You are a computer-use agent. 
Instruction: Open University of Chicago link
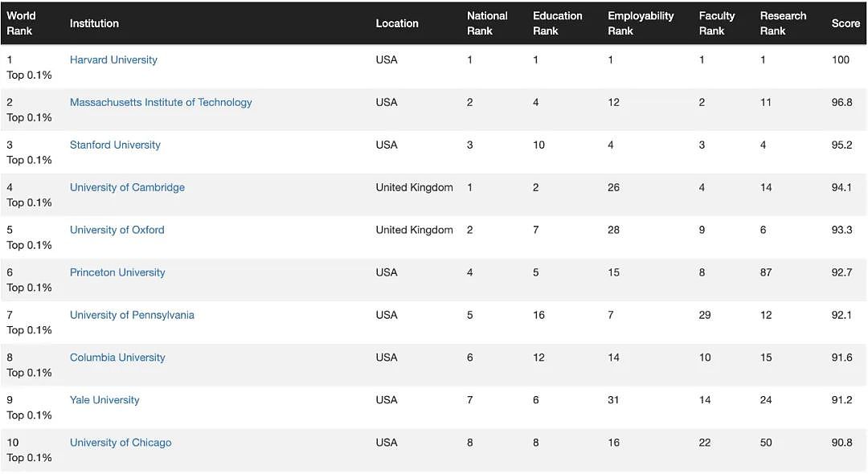tap(121, 443)
